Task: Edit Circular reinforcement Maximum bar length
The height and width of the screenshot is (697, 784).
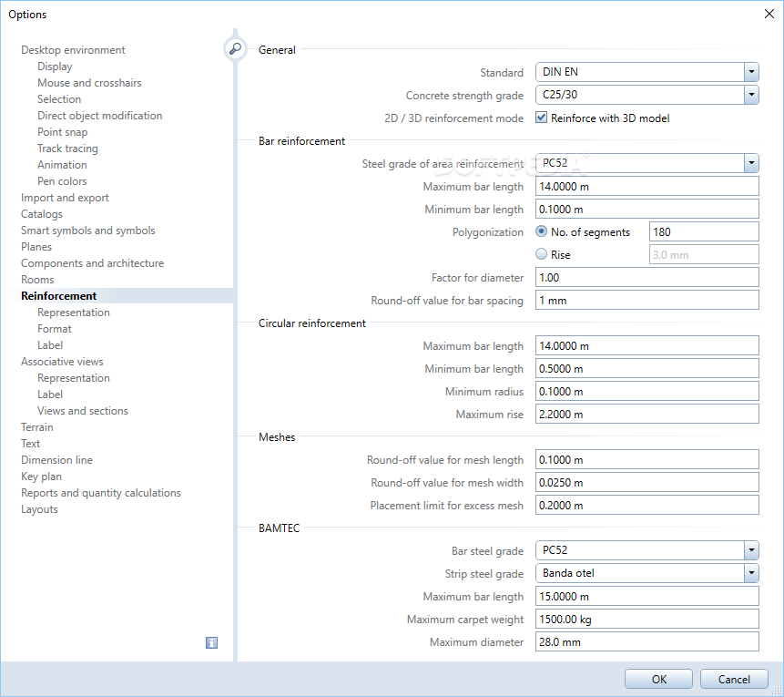Action: coord(647,345)
